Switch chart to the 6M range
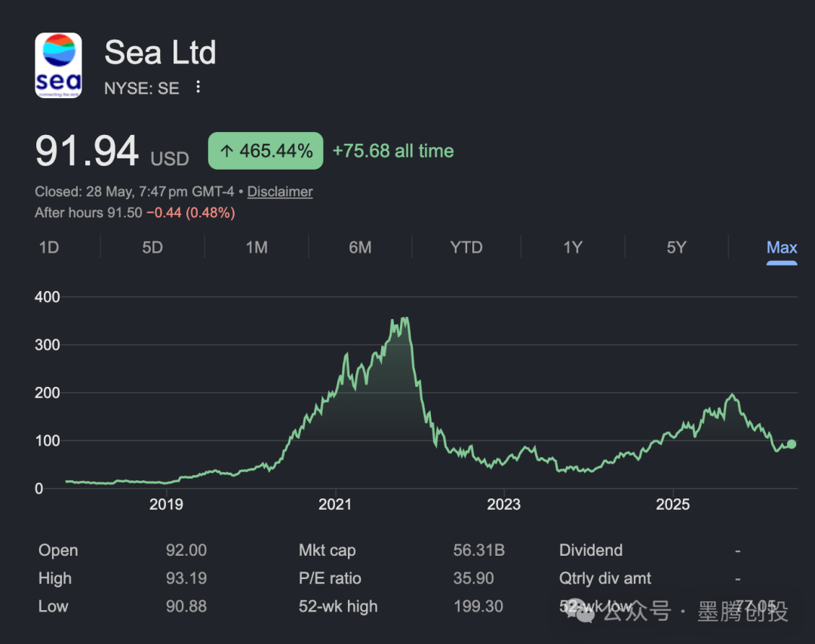The width and height of the screenshot is (815, 644). click(360, 247)
